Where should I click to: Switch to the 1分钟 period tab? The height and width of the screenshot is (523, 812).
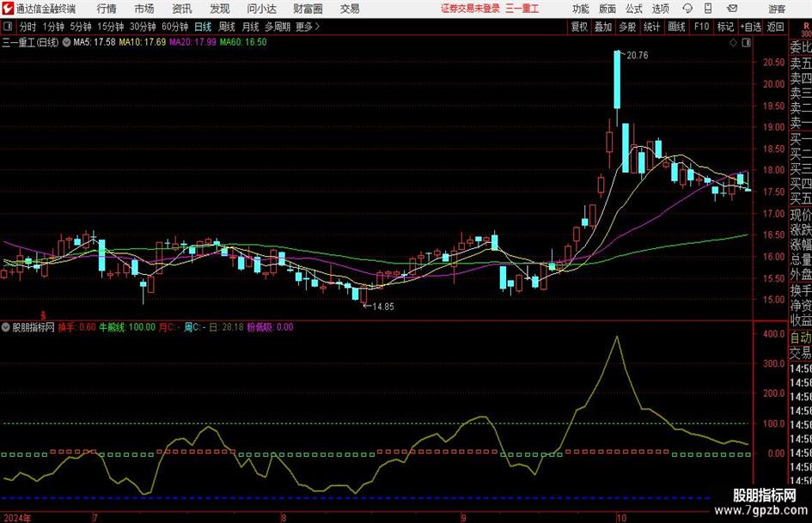53,27
